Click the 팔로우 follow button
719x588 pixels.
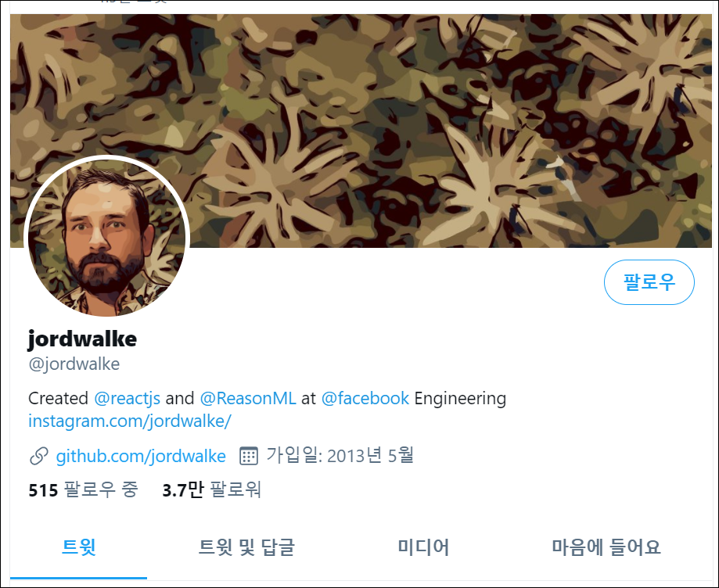click(649, 281)
